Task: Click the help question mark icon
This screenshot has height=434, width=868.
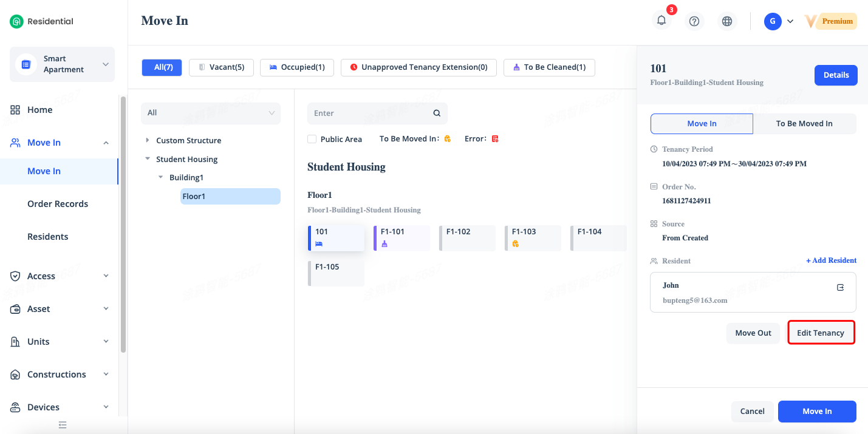Action: 694,21
